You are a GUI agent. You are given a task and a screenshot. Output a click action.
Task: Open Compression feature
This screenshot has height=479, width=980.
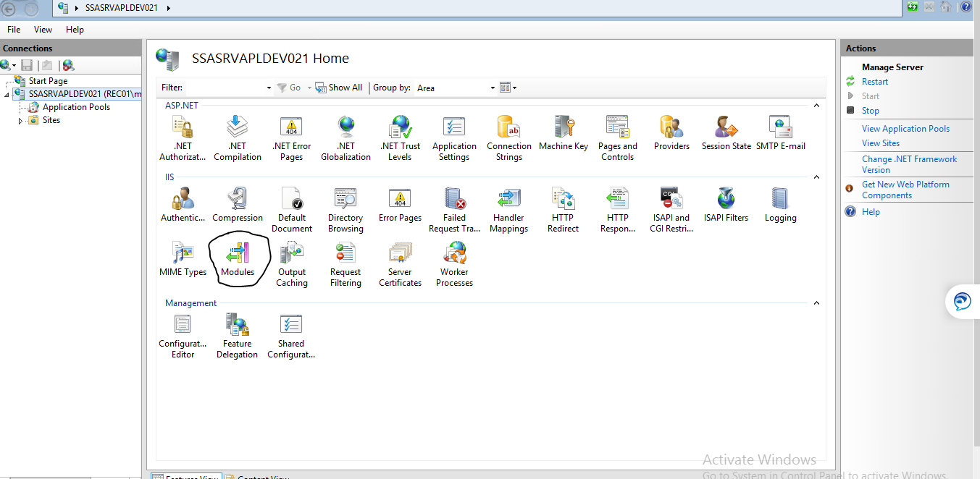238,205
